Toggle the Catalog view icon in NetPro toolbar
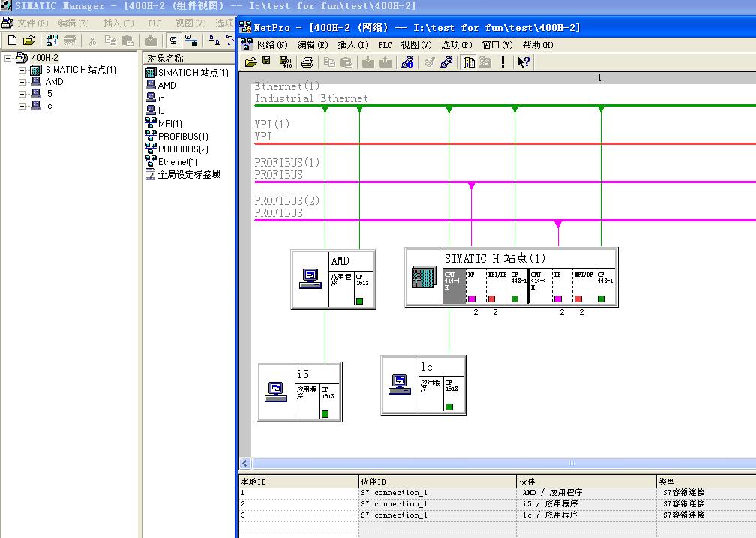Image resolution: width=756 pixels, height=538 pixels. coord(469,62)
